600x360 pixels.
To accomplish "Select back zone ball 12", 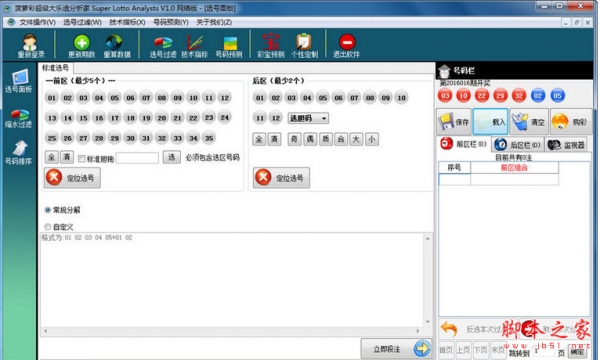I will (x=276, y=118).
